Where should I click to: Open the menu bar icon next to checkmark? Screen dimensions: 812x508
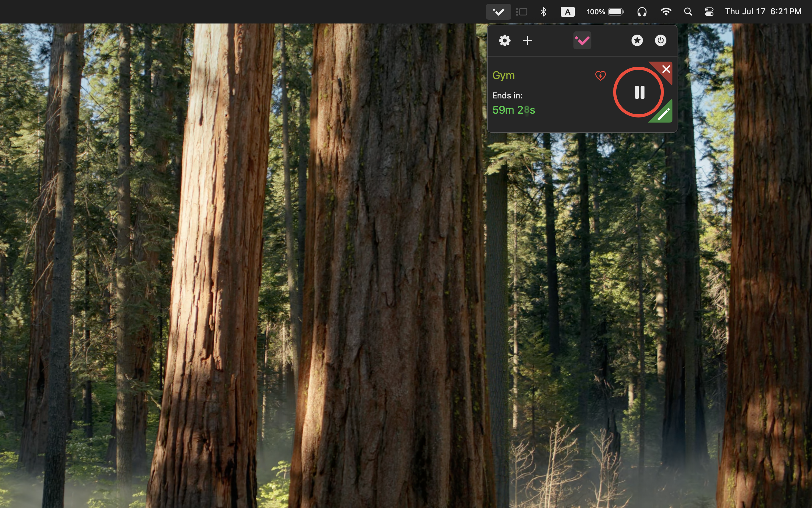point(521,12)
